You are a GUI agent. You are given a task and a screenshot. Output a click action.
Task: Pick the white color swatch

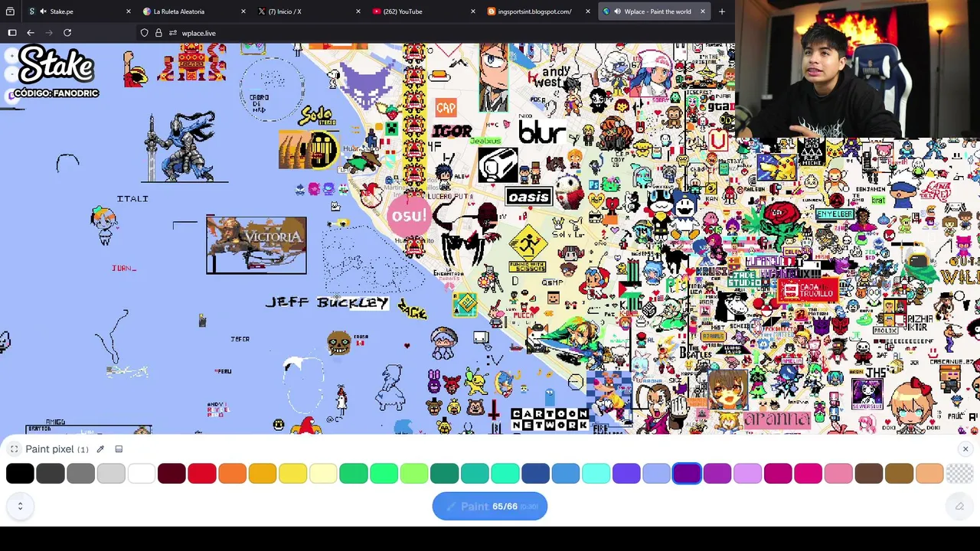click(x=141, y=474)
